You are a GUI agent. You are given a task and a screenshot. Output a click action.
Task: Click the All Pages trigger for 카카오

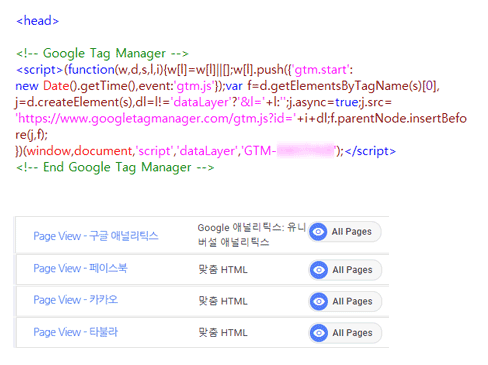[x=345, y=301]
